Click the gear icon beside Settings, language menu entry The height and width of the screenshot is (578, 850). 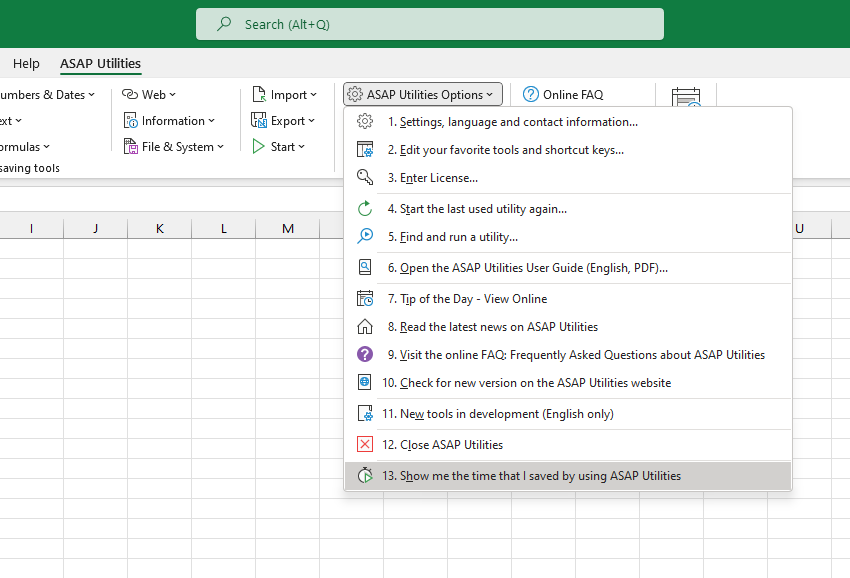(365, 121)
